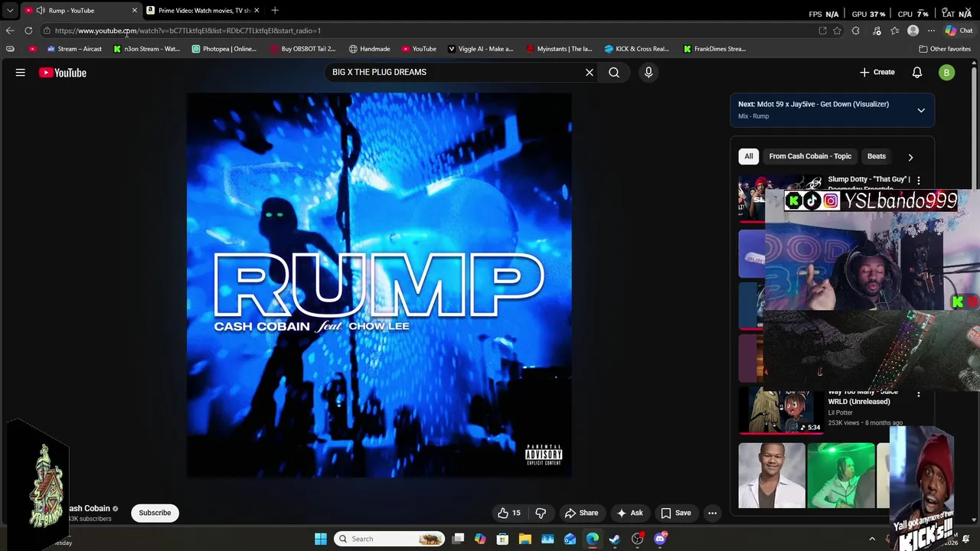Close the Rump - YouTube tab
Image resolution: width=980 pixels, height=551 pixels.
[x=135, y=11]
